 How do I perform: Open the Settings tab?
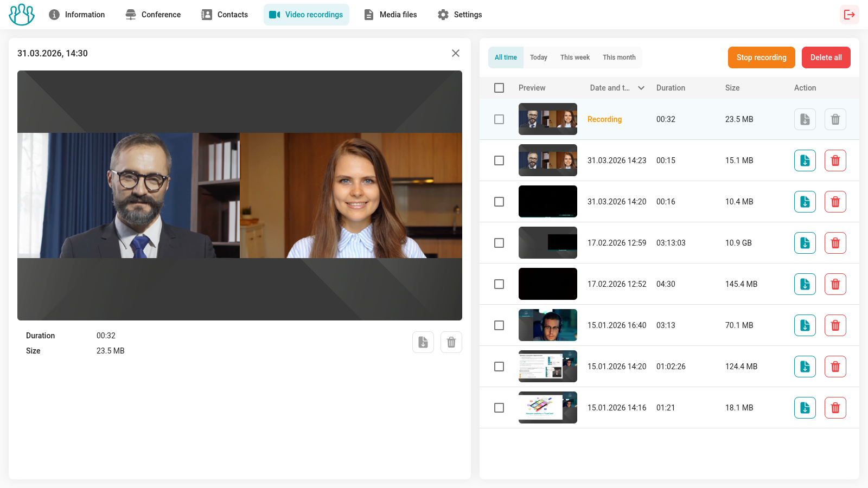pos(459,15)
